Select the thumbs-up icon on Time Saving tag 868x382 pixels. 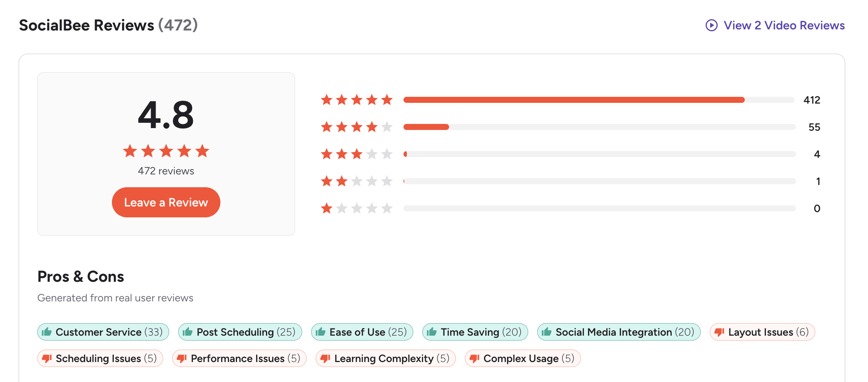click(x=432, y=332)
